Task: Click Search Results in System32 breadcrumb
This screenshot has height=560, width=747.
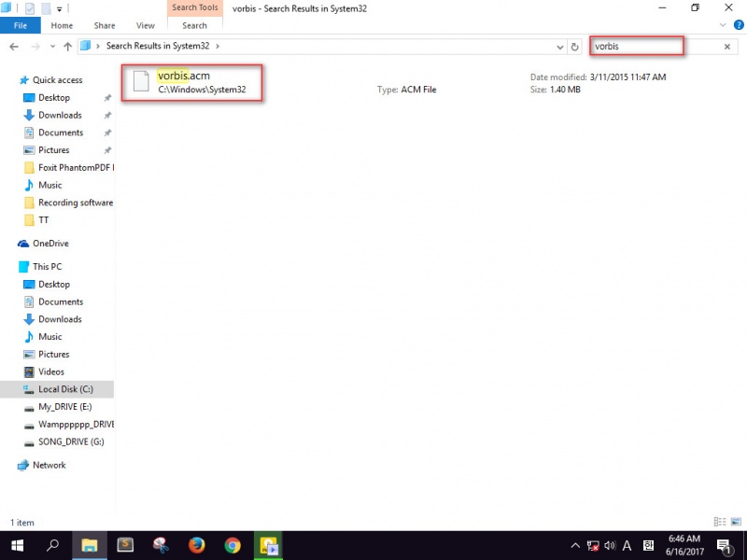Action: click(158, 46)
